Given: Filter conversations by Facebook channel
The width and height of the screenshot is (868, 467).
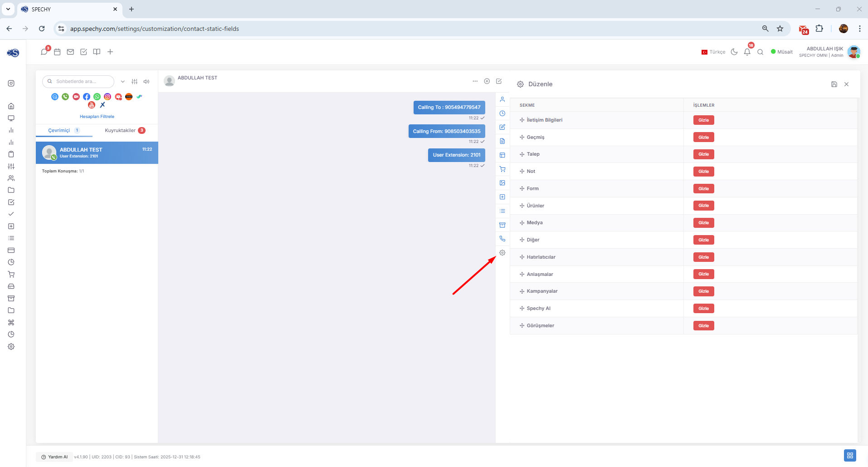Looking at the screenshot, I should coord(87,97).
